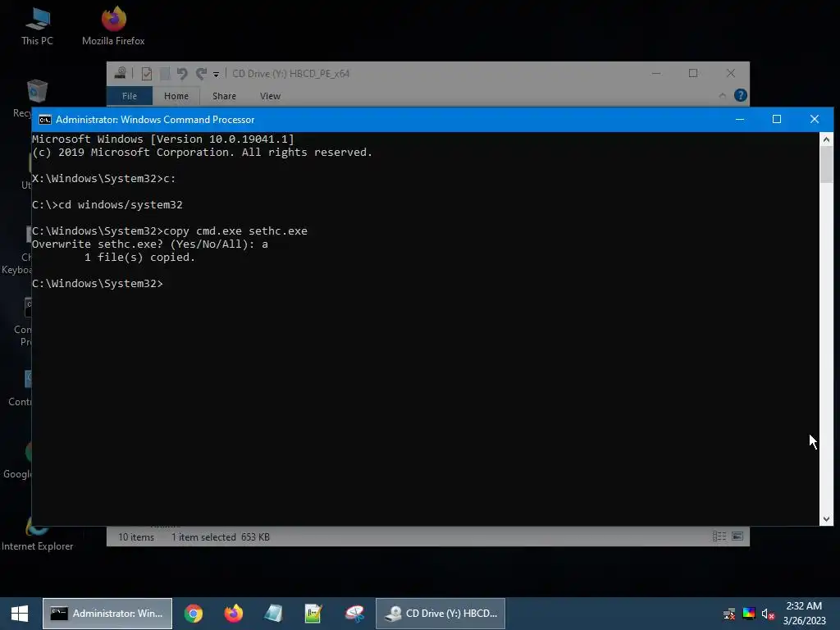Viewport: 840px width, 630px height.
Task: Switch Explorer to details view icon
Action: (719, 536)
